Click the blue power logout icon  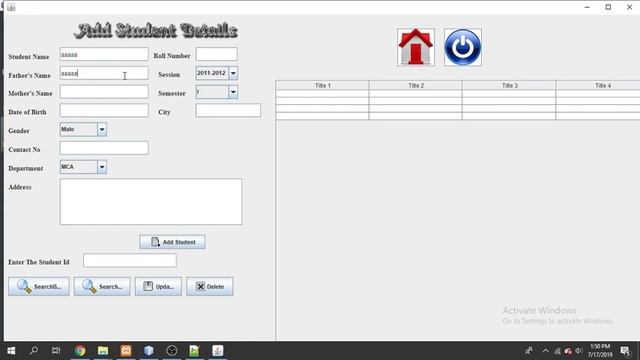pos(463,47)
